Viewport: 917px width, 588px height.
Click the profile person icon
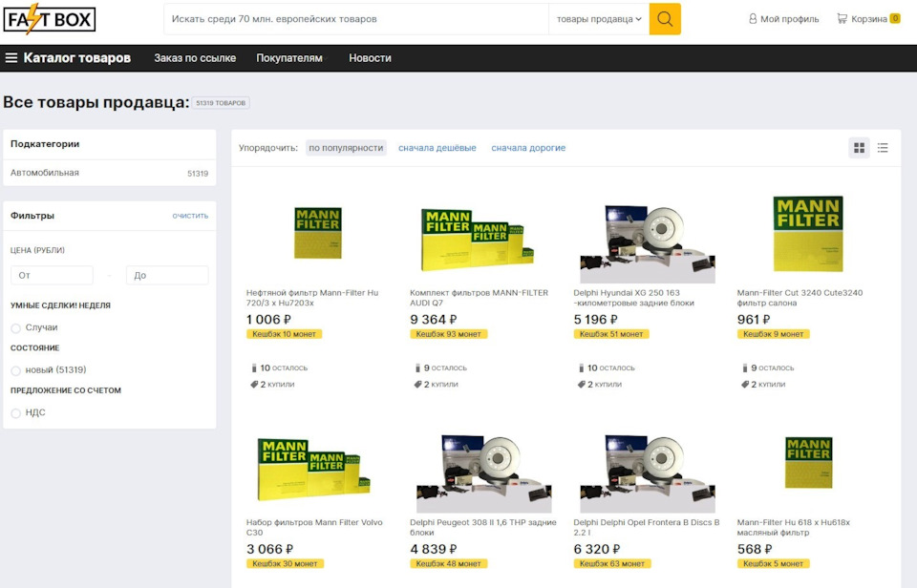tap(753, 19)
